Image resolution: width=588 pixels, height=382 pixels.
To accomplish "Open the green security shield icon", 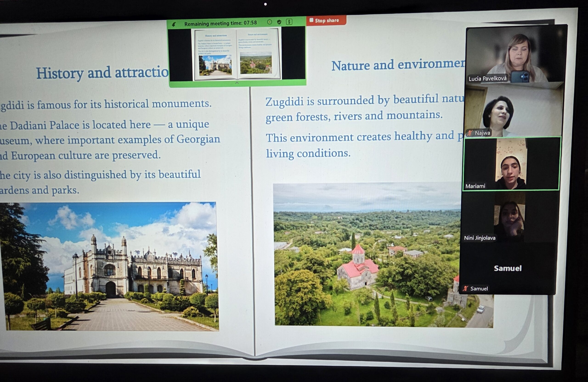I will tap(279, 22).
